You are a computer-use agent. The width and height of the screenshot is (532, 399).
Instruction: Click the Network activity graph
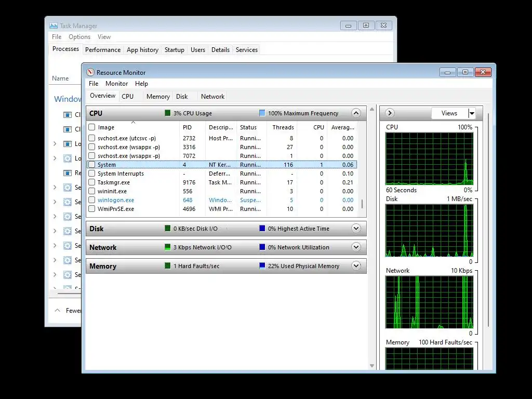[429, 302]
